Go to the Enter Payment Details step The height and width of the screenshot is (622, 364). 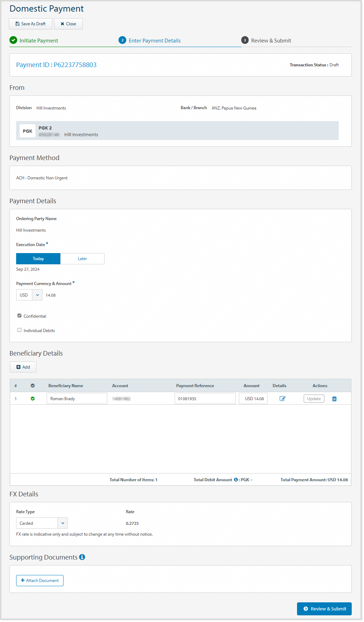154,41
